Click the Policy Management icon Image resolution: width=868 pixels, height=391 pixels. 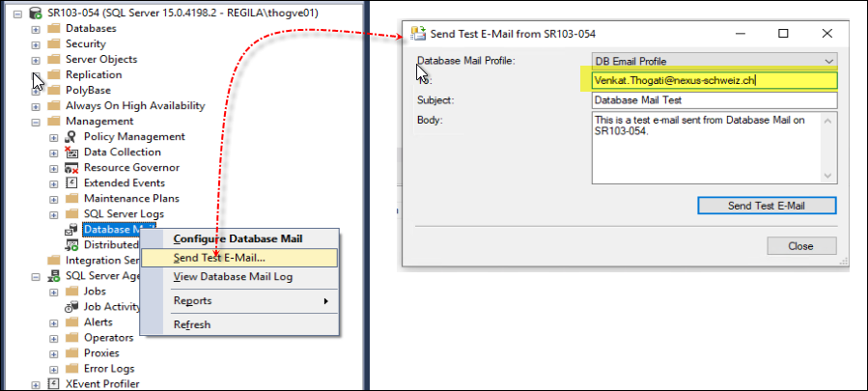click(71, 137)
